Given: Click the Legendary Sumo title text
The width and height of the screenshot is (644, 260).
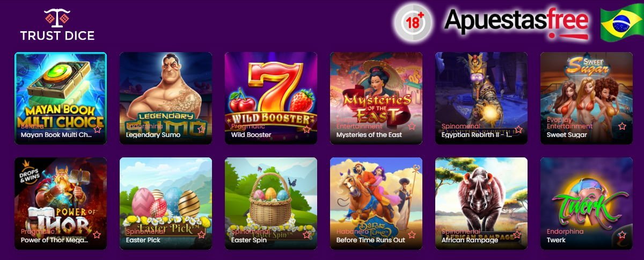Looking at the screenshot, I should click(153, 135).
